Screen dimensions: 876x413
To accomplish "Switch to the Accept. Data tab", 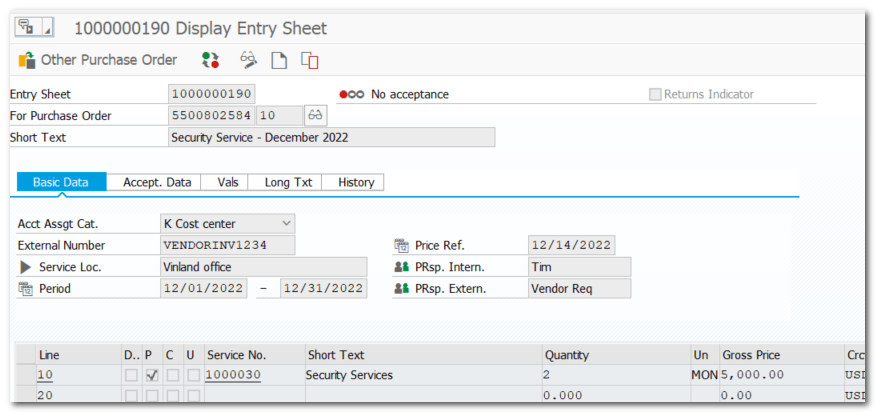I will 156,182.
